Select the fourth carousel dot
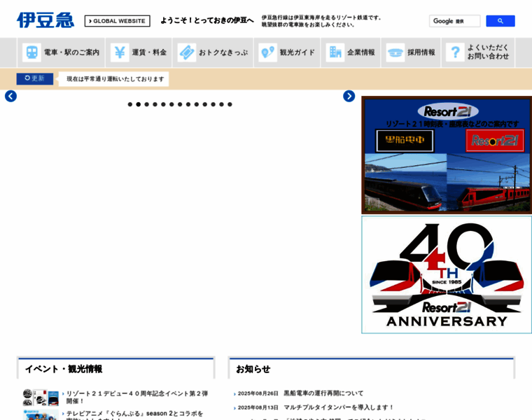This screenshot has width=532, height=420. pos(155,104)
